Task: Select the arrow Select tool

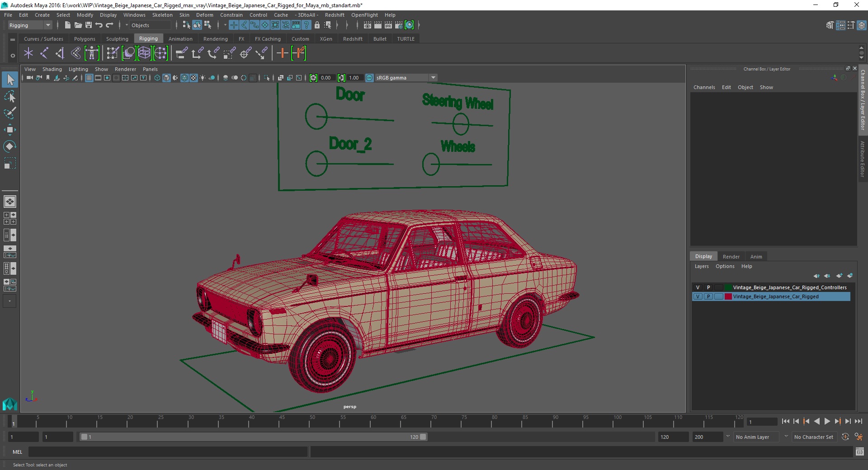Action: 10,80
